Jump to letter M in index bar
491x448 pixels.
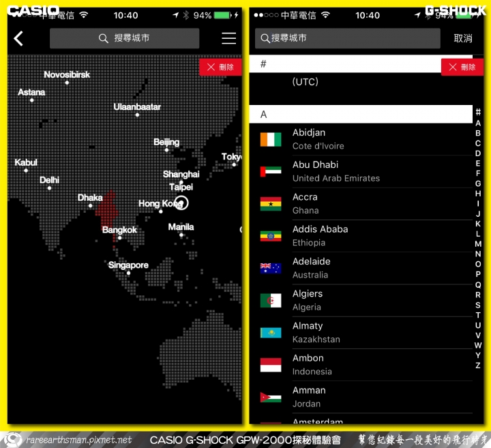[x=478, y=244]
